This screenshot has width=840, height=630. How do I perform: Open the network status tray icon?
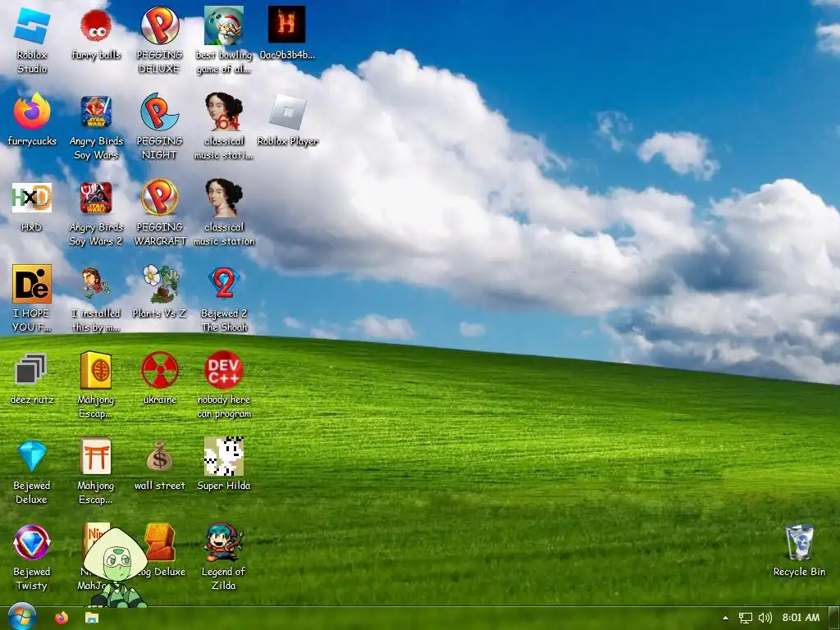745,619
